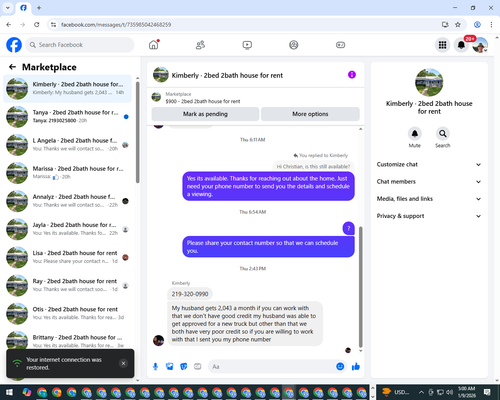The width and height of the screenshot is (500, 400).
Task: Open Kimberly's conversation in the list
Action: coord(67,89)
